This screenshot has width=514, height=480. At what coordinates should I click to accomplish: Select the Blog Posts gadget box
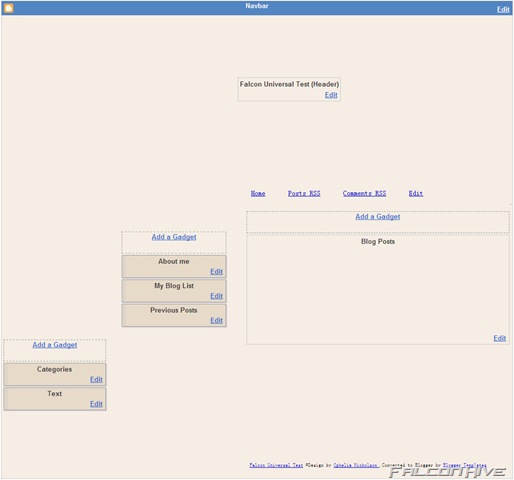(x=378, y=290)
